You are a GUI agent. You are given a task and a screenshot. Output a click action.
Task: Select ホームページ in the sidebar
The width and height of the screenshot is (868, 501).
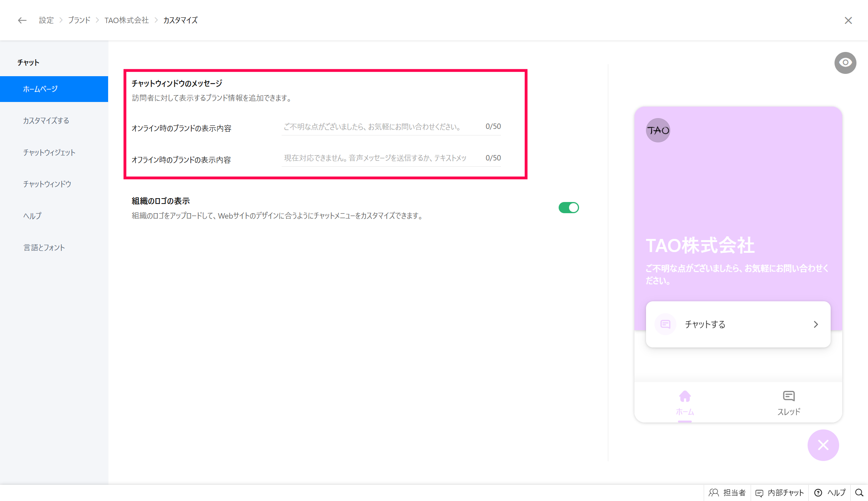54,89
